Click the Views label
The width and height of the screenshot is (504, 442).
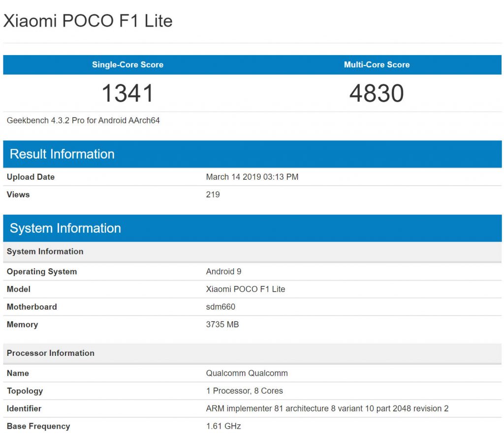coord(18,195)
